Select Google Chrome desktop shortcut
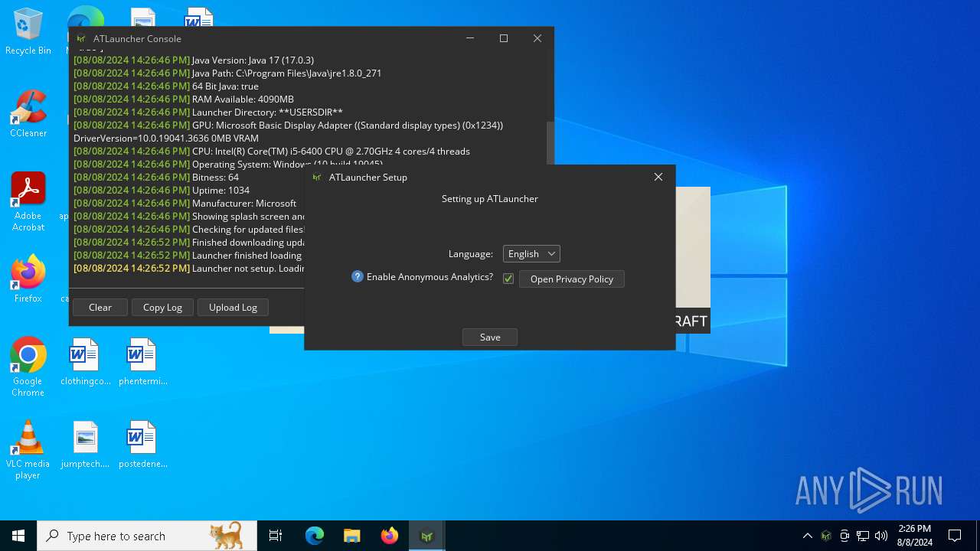 coord(28,367)
